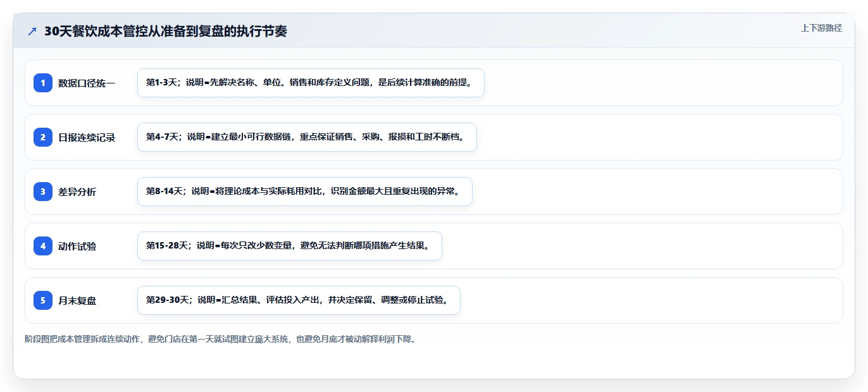
Task: Select the 日报连续记录 stage label
Action: (x=87, y=137)
